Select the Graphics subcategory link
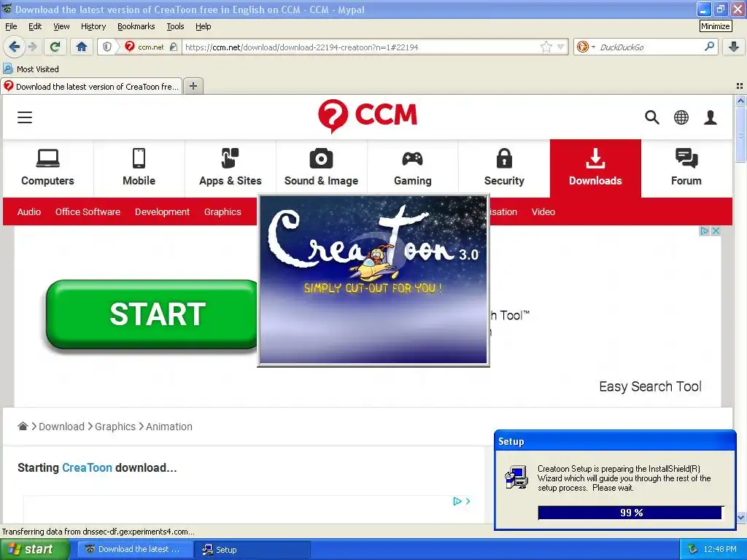 [222, 212]
